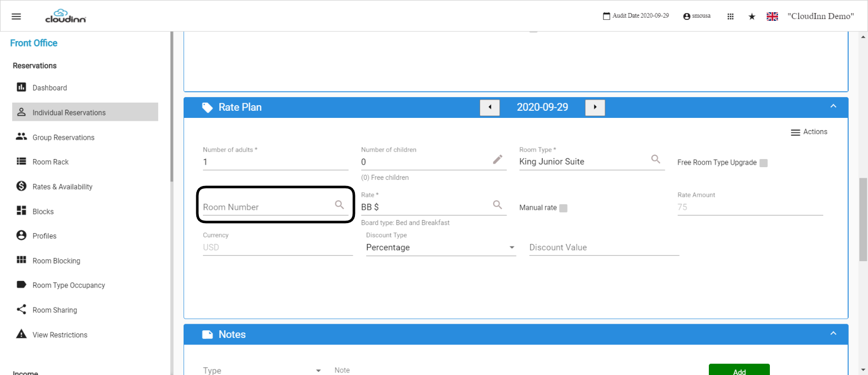Click the Front Office heading link

pyautogui.click(x=34, y=43)
